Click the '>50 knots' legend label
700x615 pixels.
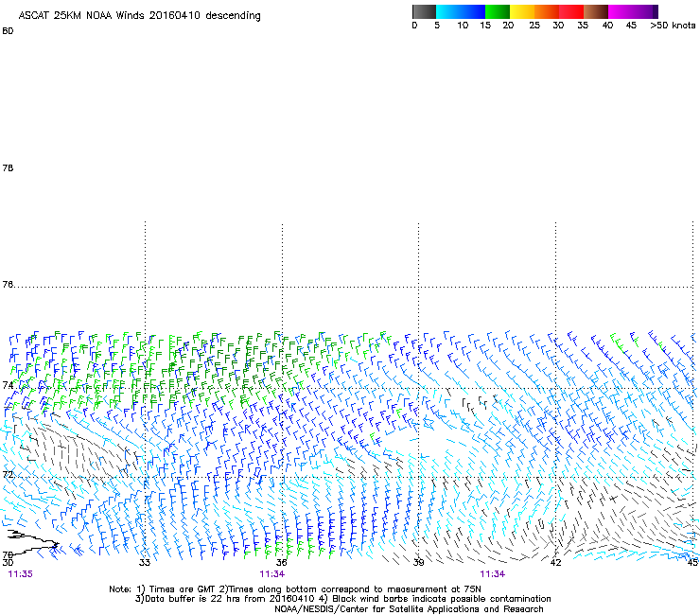[x=673, y=26]
